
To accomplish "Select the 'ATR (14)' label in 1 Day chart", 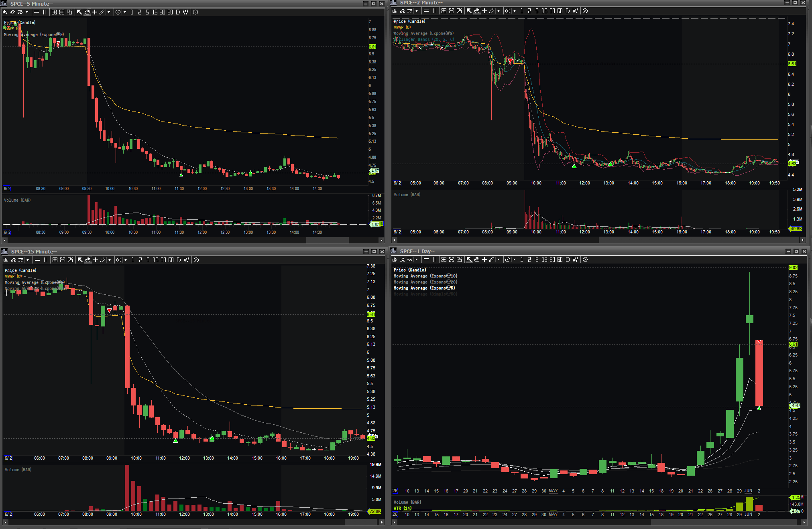I will click(403, 508).
